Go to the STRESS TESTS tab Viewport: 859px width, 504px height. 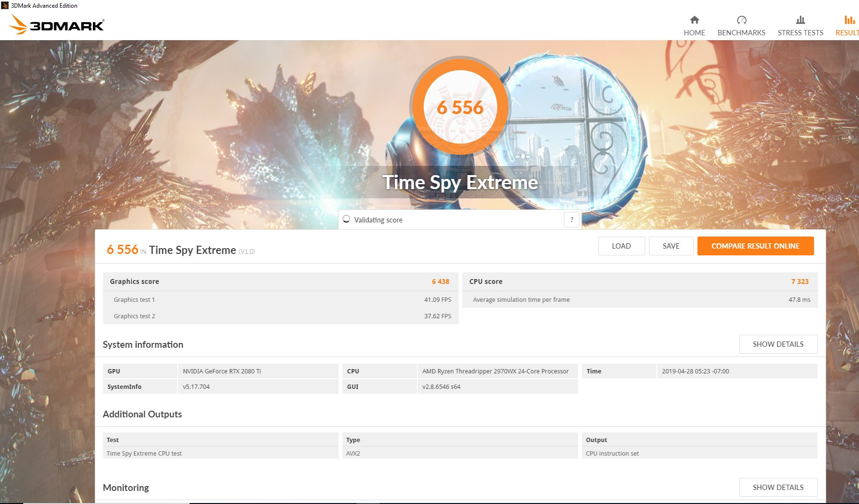point(800,32)
